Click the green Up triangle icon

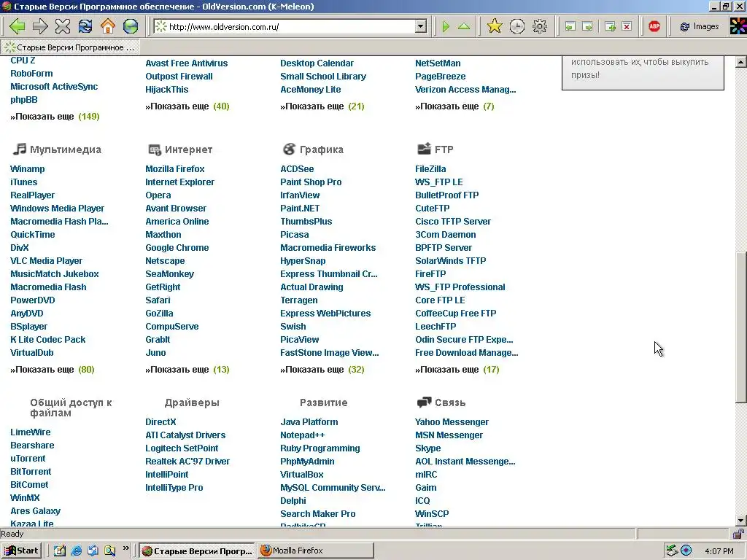(464, 27)
